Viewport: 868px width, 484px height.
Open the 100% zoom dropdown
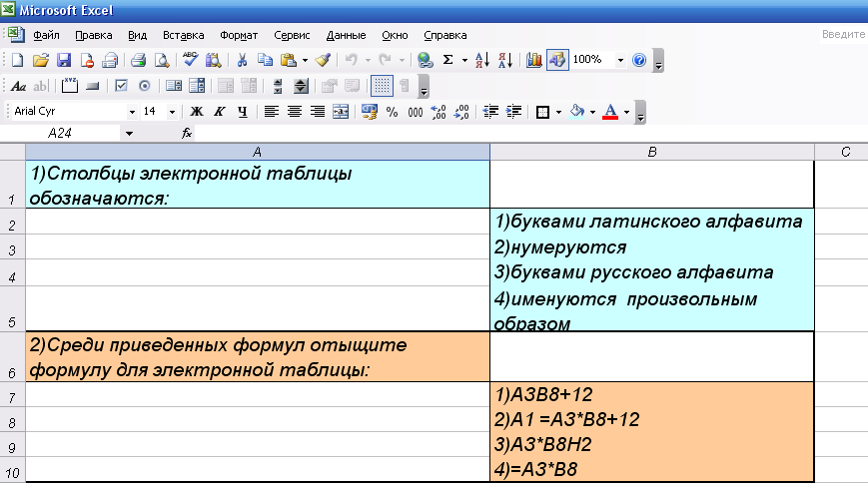[620, 60]
